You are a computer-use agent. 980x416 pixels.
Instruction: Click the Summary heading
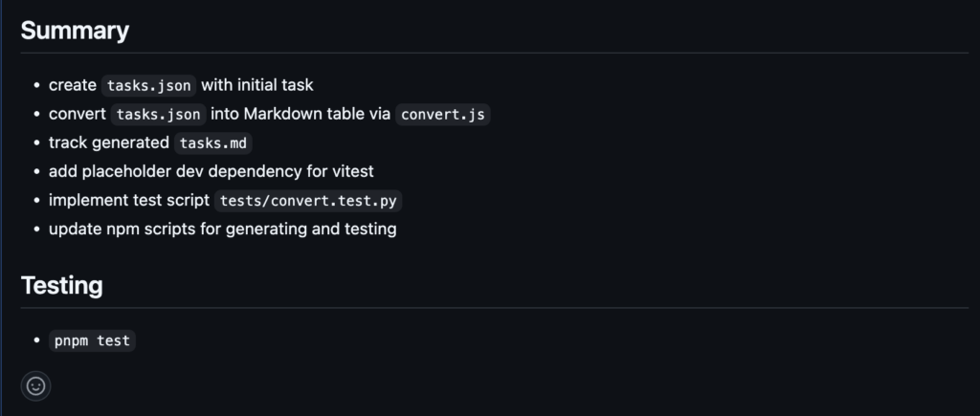pos(75,31)
